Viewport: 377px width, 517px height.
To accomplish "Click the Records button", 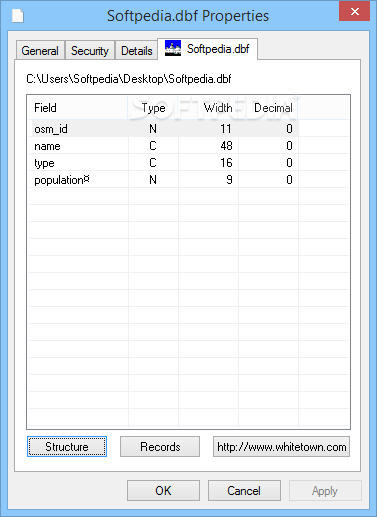I will 160,447.
